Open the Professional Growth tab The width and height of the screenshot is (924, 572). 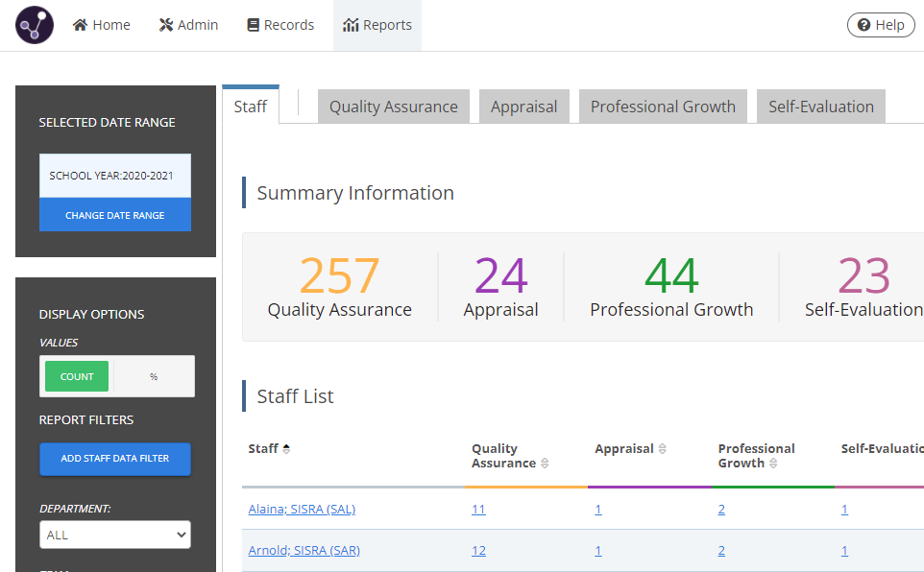[662, 106]
